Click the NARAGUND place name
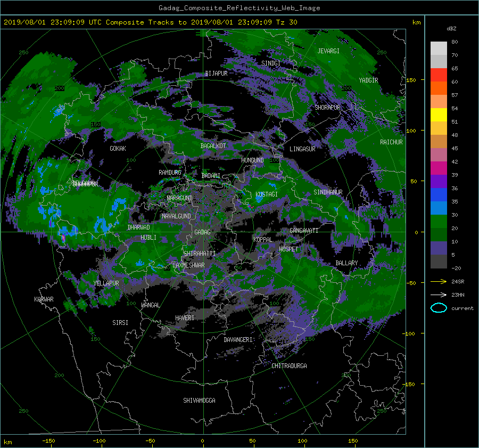 click(x=180, y=198)
